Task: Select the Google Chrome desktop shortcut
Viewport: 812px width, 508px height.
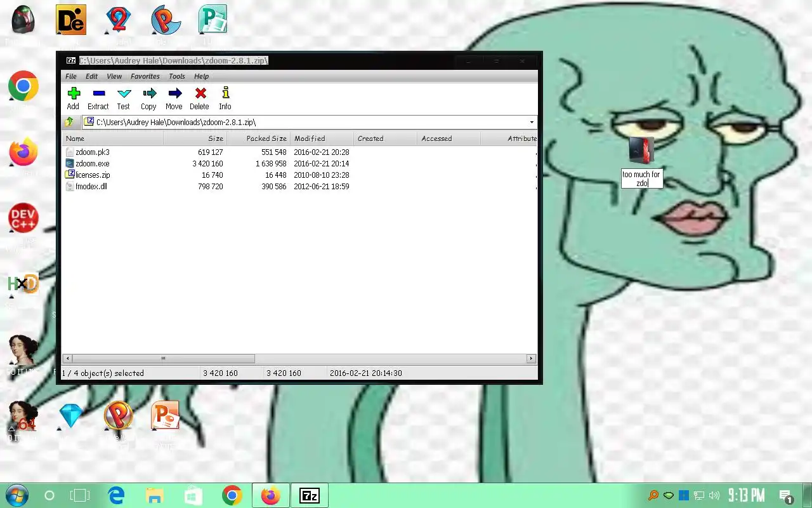Action: coord(23,86)
